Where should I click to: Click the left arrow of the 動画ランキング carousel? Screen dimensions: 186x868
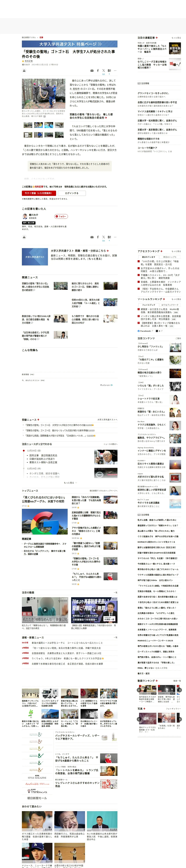tap(139, 690)
